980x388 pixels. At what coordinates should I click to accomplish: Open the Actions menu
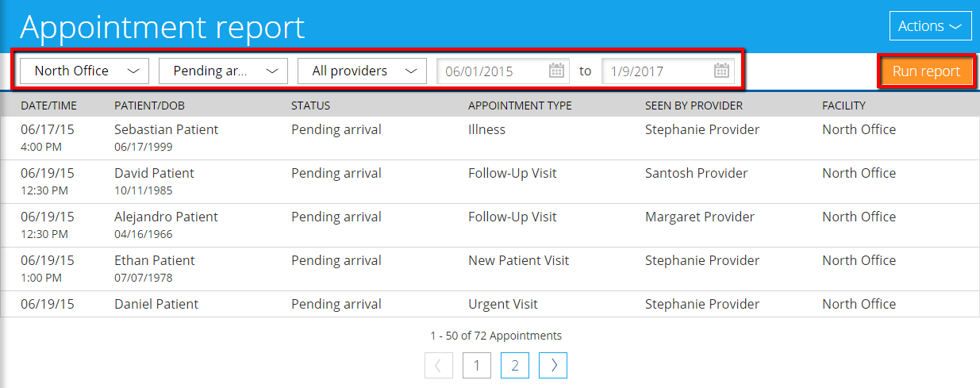[930, 26]
